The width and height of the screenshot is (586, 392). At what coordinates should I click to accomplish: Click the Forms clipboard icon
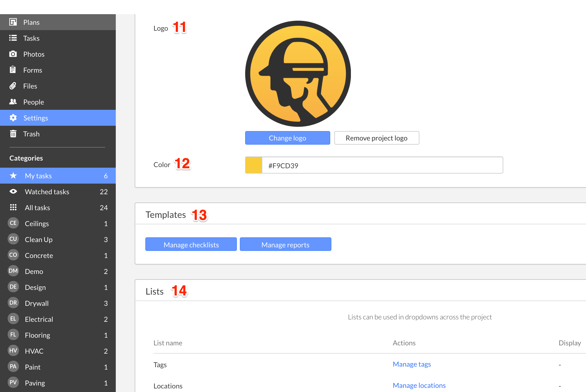(x=13, y=70)
